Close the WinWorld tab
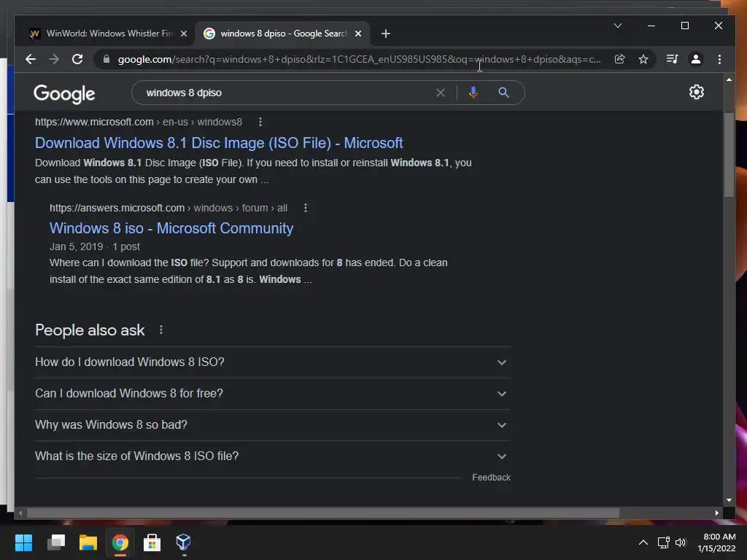 tap(184, 34)
